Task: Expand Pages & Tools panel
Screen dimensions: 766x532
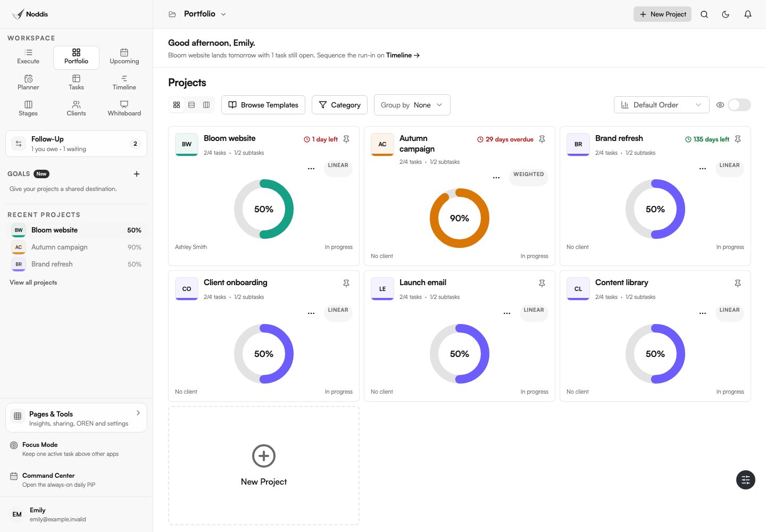Action: click(x=76, y=418)
